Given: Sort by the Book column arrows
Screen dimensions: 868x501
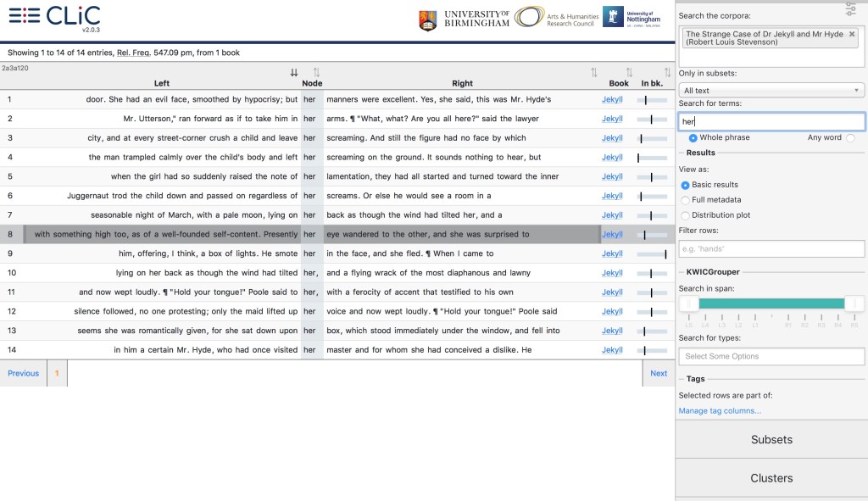Looking at the screenshot, I should click(x=629, y=73).
